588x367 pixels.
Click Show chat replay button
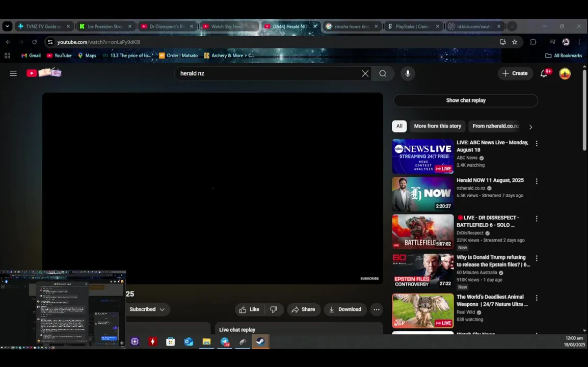click(466, 100)
